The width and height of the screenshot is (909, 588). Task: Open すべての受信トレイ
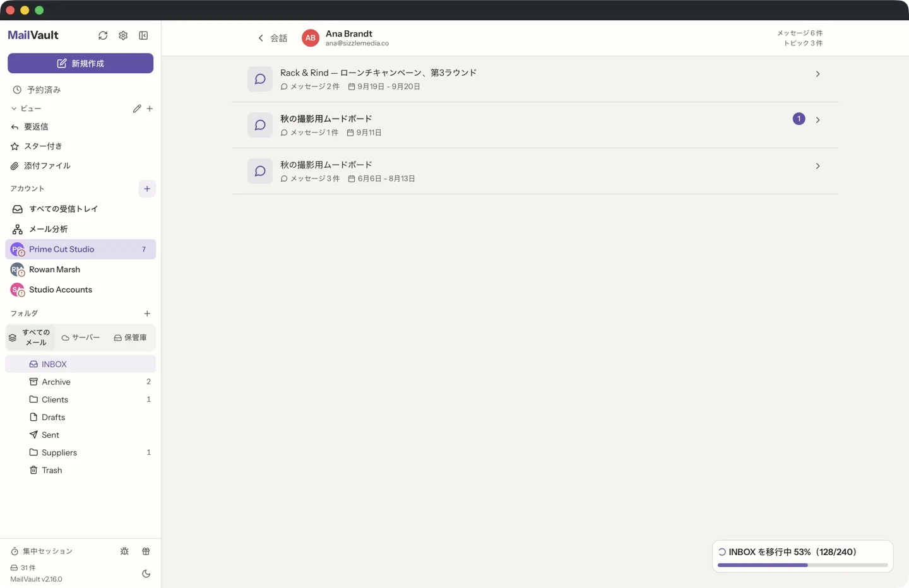[x=80, y=209]
